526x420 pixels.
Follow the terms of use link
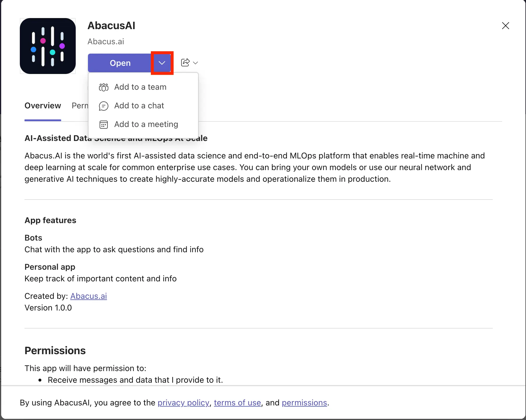pos(237,403)
